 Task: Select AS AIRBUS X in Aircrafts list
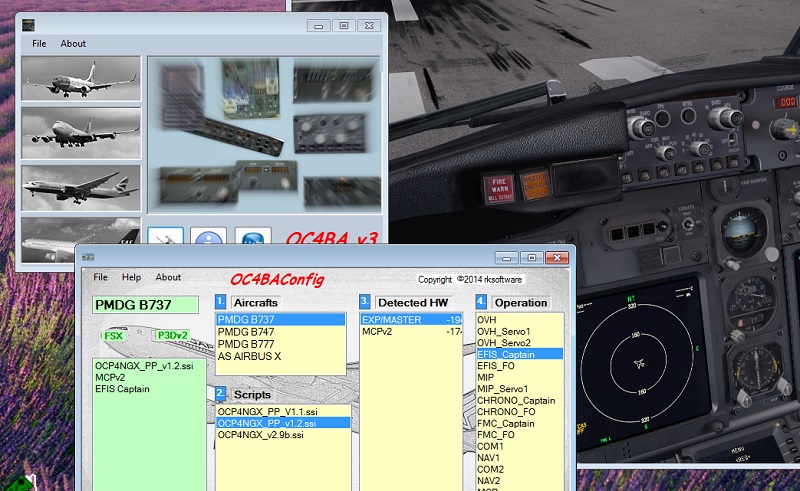(x=250, y=356)
